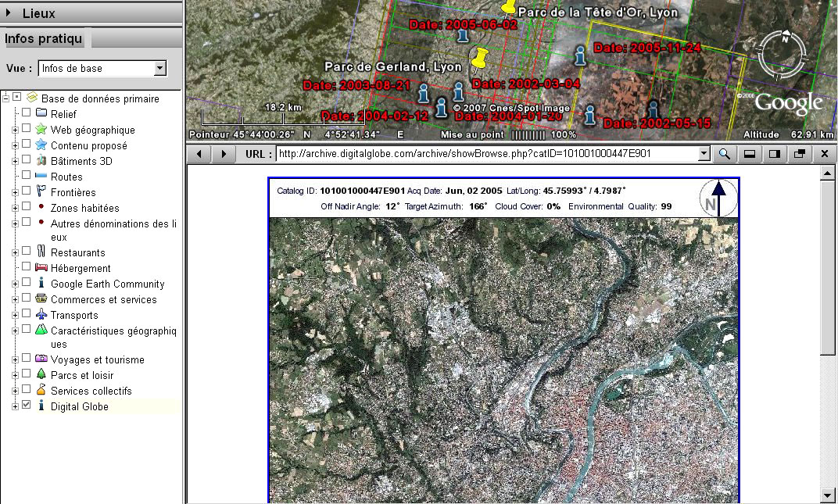
Task: Go forward with the browser forward arrow
Action: pos(224,154)
